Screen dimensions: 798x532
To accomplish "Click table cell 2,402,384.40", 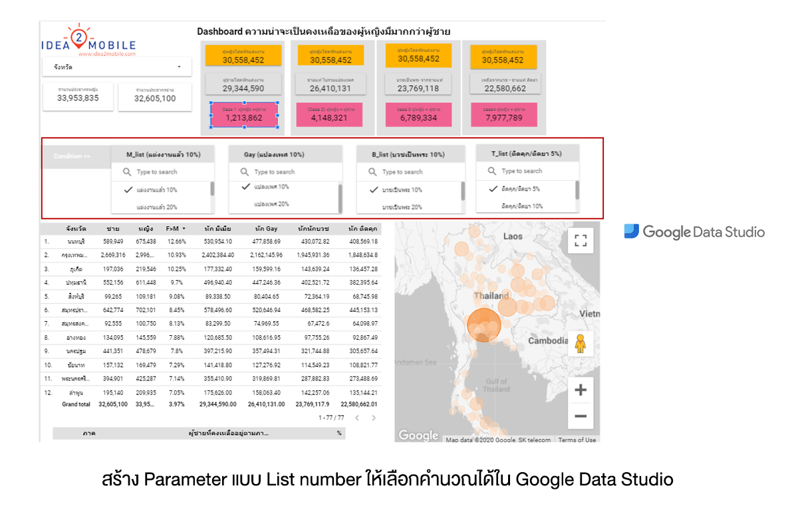I will 217,255.
